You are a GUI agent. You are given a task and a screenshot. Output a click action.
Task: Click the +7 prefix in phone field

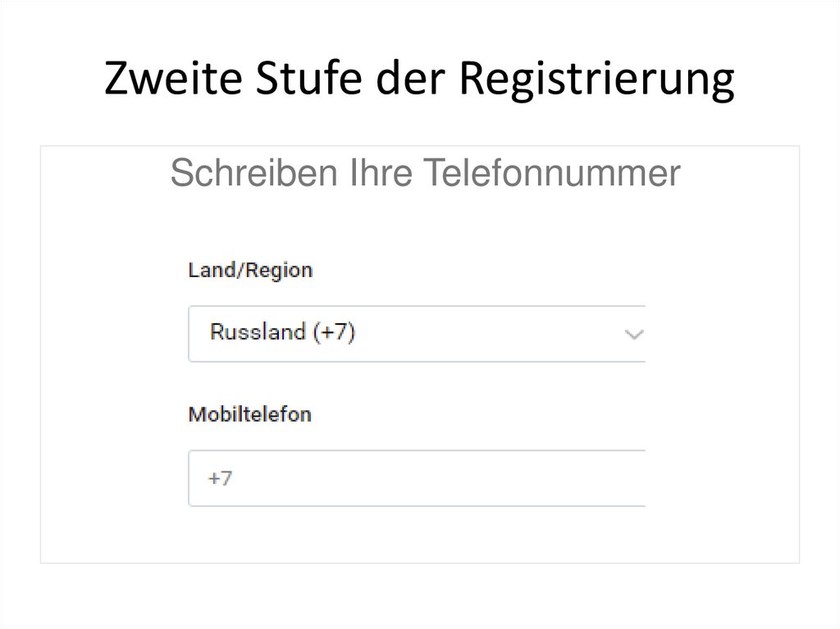[220, 478]
